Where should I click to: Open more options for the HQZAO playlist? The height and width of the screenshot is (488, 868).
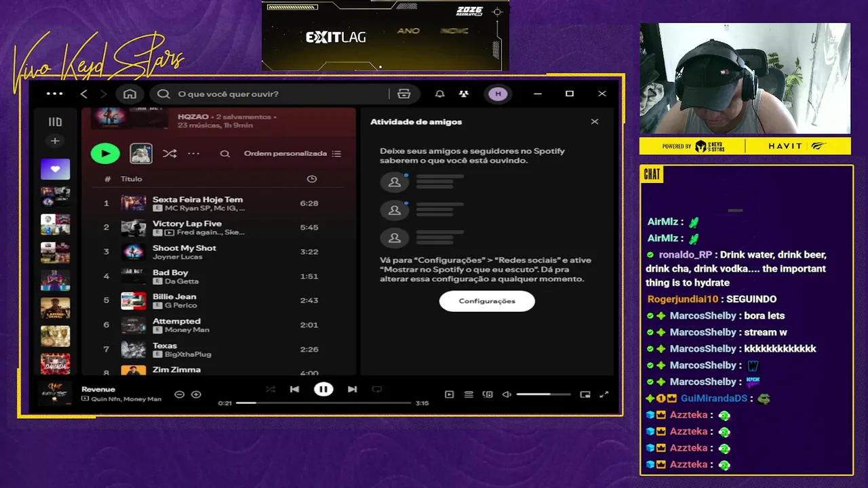(193, 154)
